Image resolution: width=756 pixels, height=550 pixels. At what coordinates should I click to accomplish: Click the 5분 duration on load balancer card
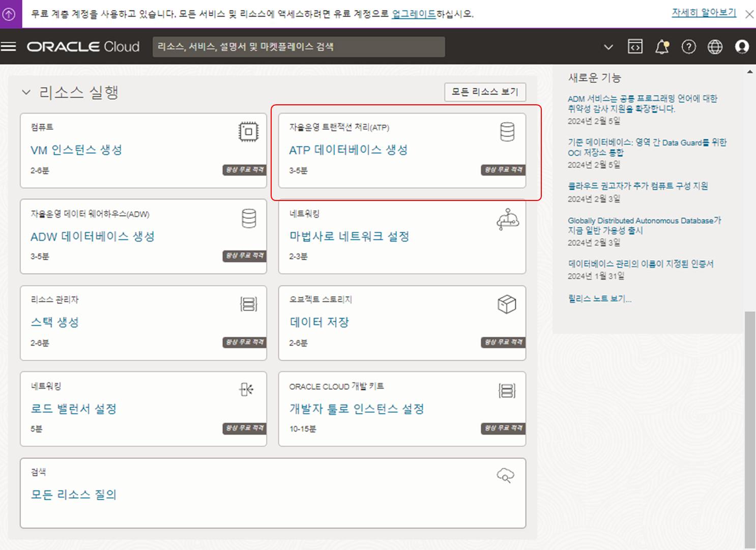point(37,429)
